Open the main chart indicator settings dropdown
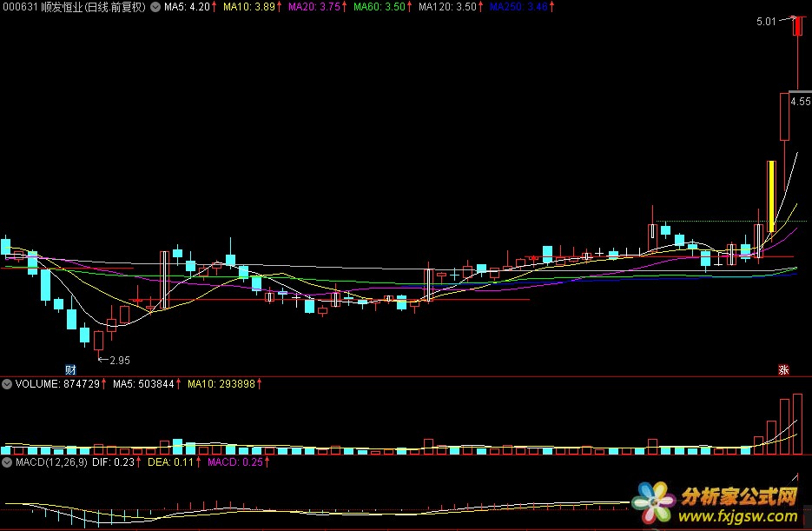The image size is (812, 531). tap(155, 7)
